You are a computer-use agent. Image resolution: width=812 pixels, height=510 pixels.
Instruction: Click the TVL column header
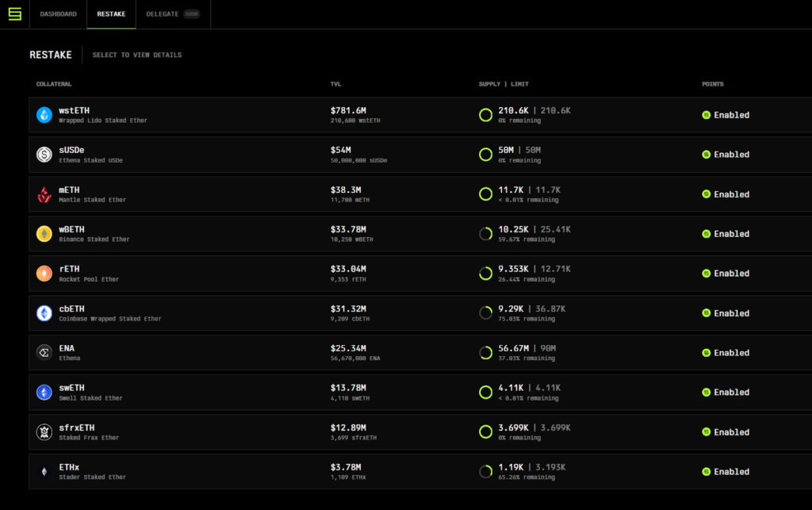336,84
